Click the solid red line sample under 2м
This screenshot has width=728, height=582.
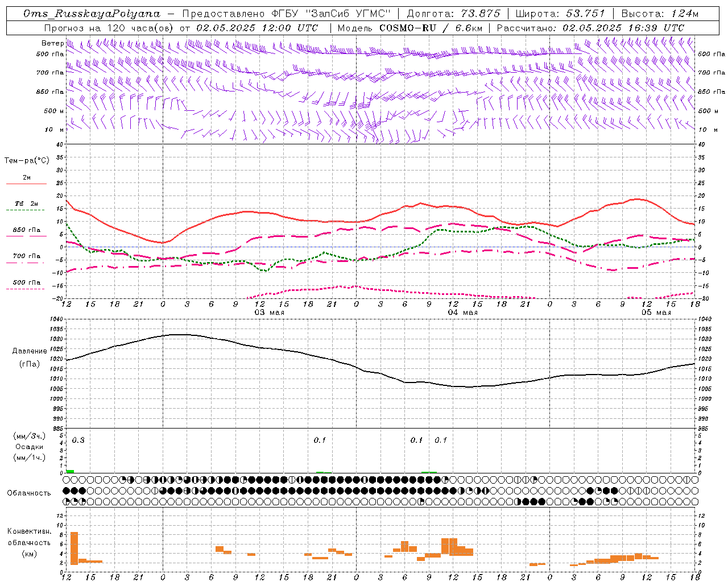click(x=26, y=184)
